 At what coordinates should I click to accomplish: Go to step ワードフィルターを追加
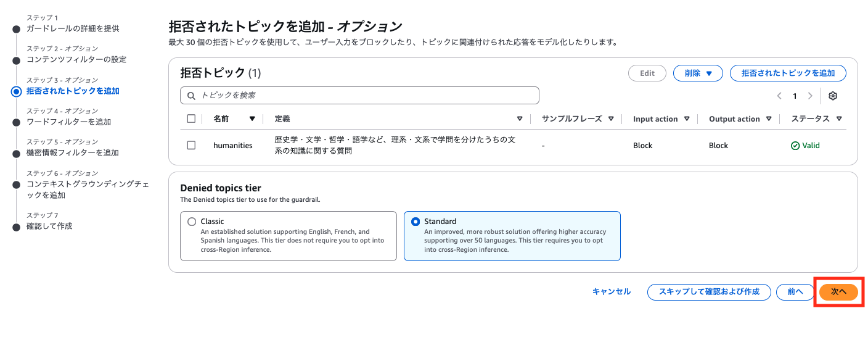point(68,122)
